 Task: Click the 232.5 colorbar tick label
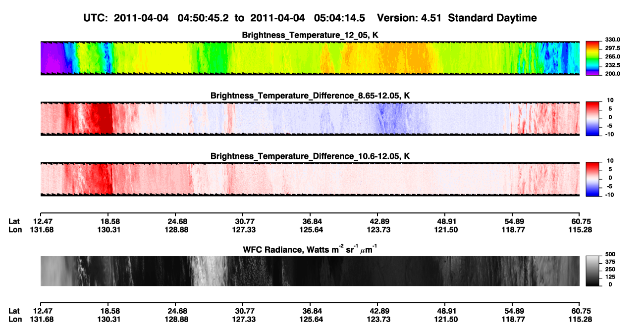coord(612,65)
